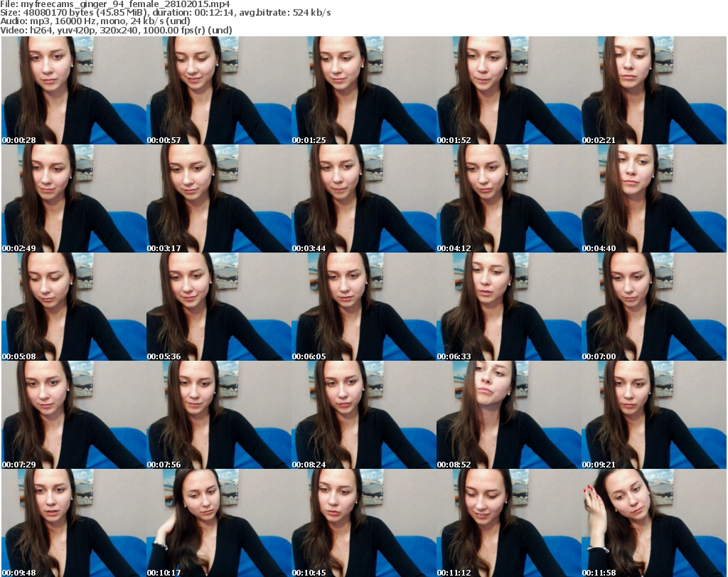Choose the frame marked 00:09:21
The width and height of the screenshot is (728, 577).
tap(654, 415)
